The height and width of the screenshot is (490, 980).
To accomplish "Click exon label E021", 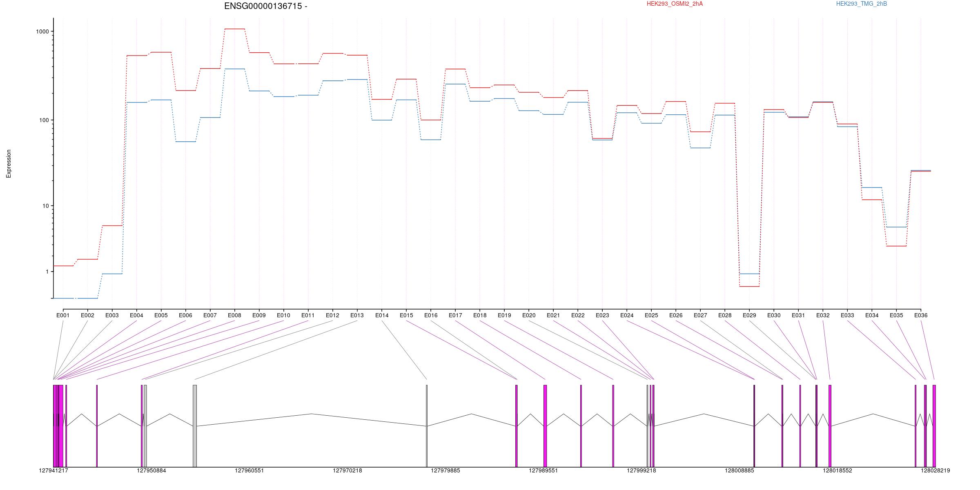I will tap(553, 315).
